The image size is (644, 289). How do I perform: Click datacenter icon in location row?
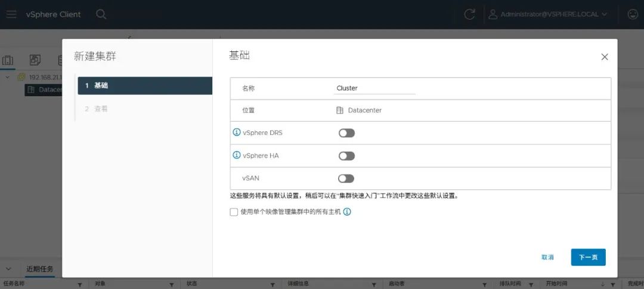[340, 110]
